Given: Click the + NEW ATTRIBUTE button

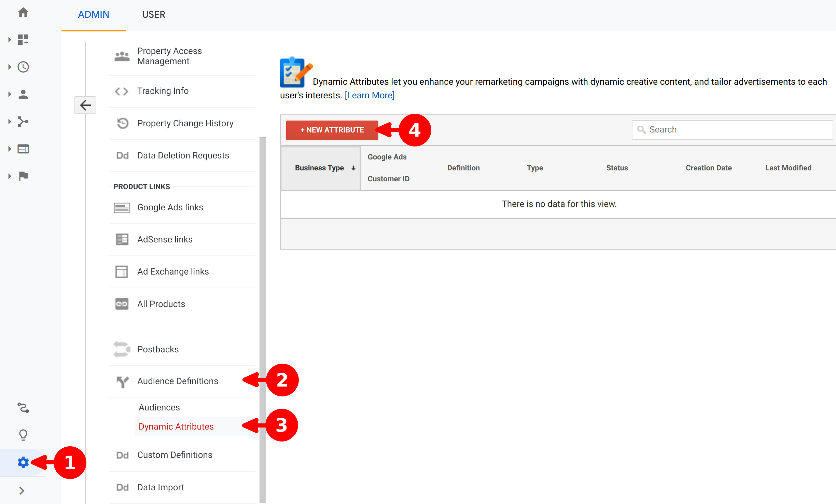Looking at the screenshot, I should click(x=332, y=130).
